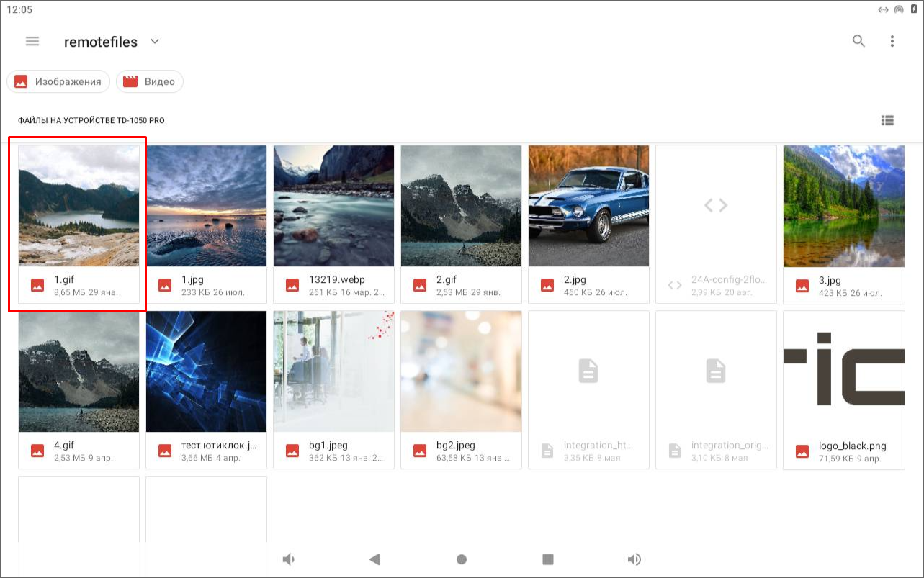This screenshot has height=578, width=924.
Task: Click the file name 3.jpg
Action: [830, 279]
